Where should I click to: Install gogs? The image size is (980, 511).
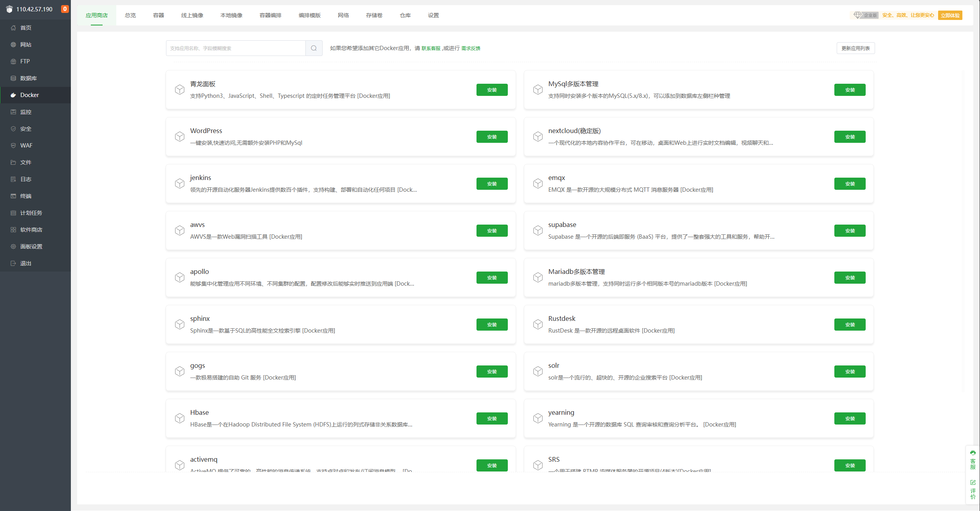(x=492, y=371)
